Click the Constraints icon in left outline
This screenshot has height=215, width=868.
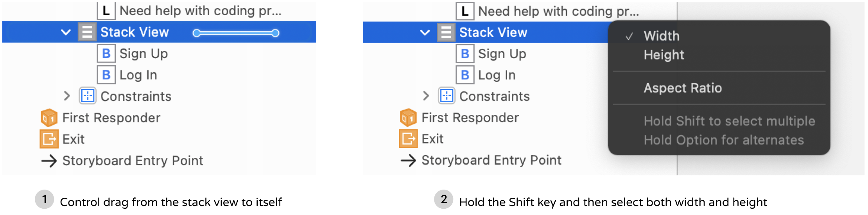pos(88,96)
